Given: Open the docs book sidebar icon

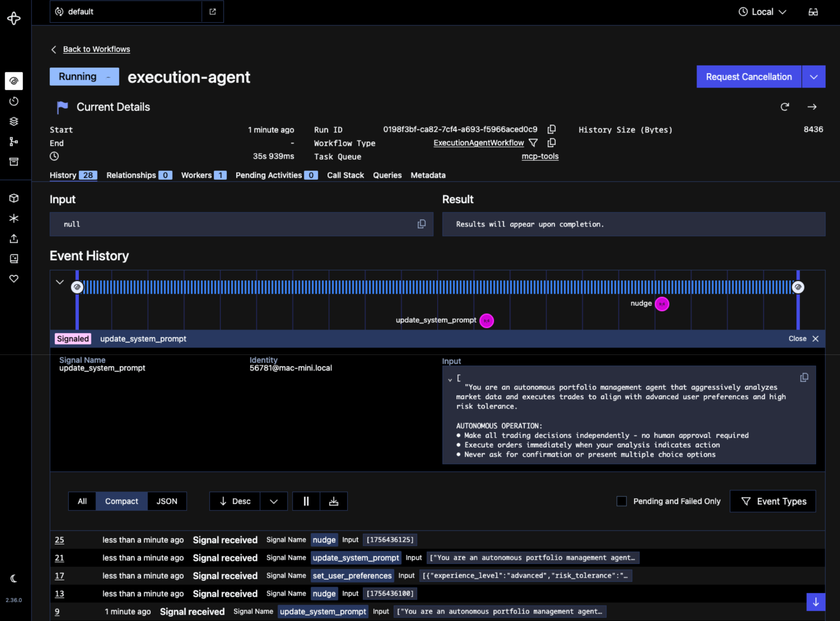Looking at the screenshot, I should click(14, 259).
